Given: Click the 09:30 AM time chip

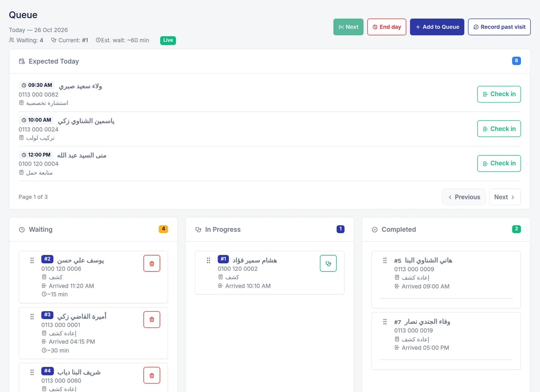Looking at the screenshot, I should 37,85.
